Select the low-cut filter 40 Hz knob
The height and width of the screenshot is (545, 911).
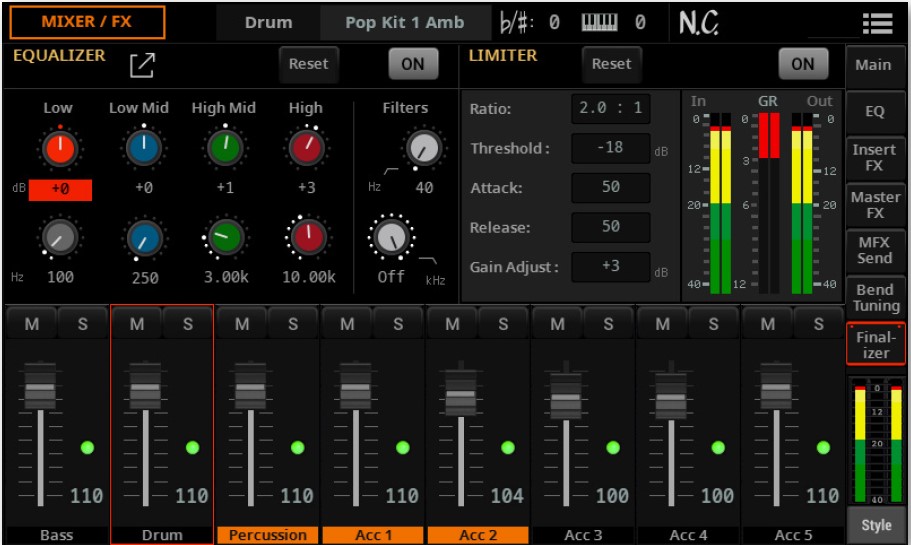point(424,149)
